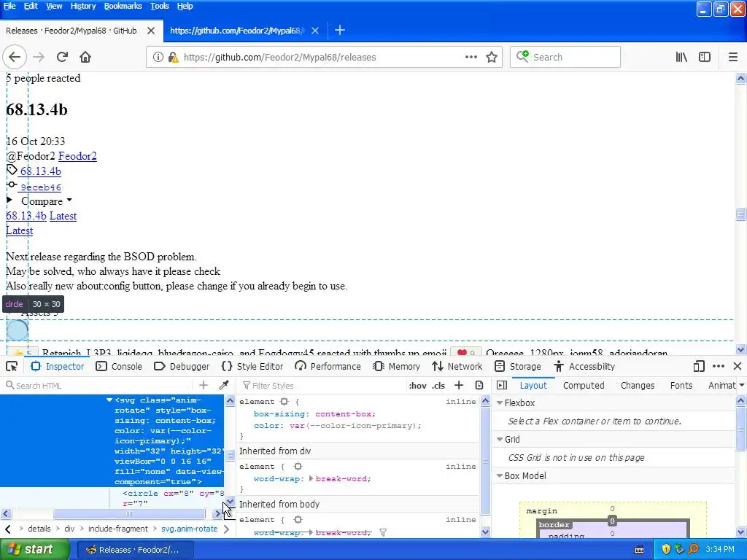This screenshot has width=747, height=560.
Task: Select the Fonts sidebar tab
Action: click(x=681, y=385)
